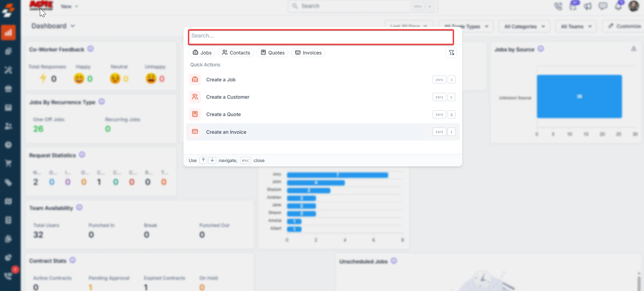The width and height of the screenshot is (644, 291).
Task: Select the Create a Job quick action
Action: (323, 80)
